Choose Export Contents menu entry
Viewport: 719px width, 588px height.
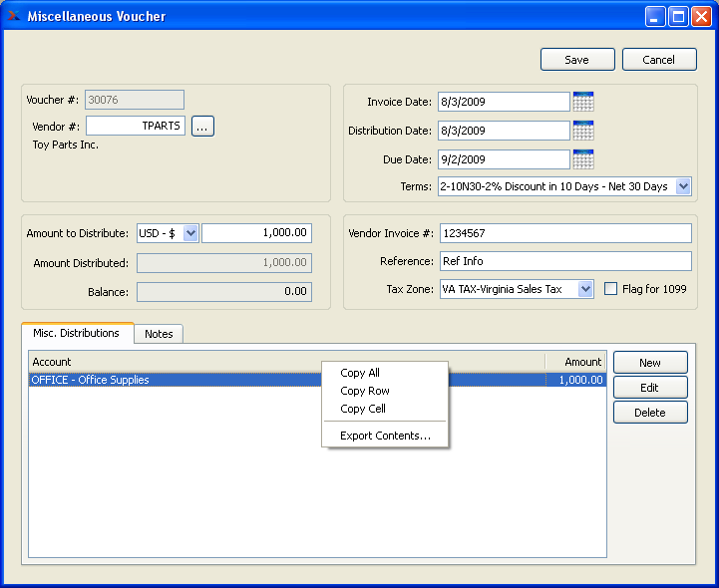pyautogui.click(x=385, y=436)
